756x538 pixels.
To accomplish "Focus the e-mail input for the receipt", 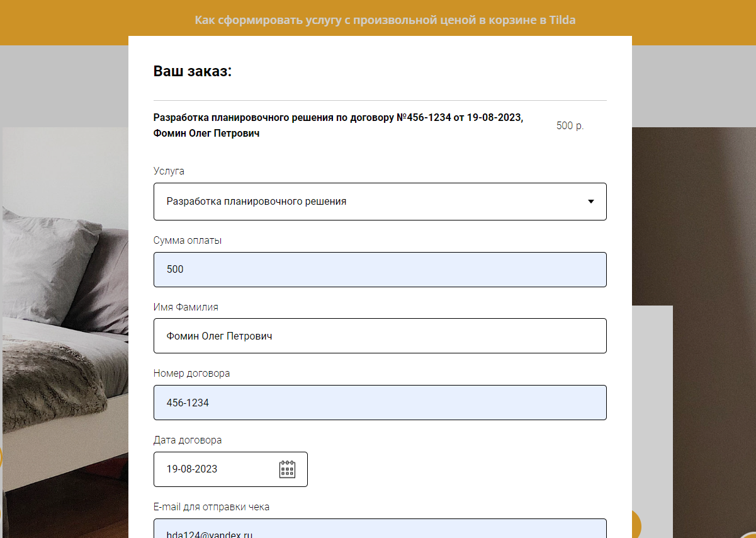I will coord(380,530).
